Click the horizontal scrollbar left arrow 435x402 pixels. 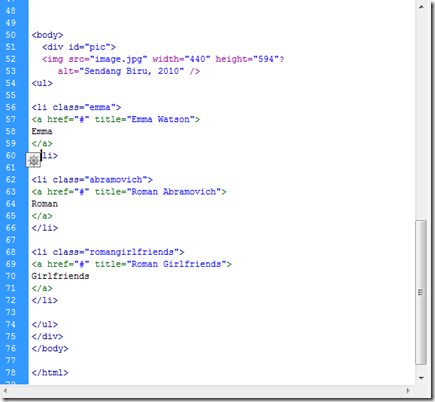tap(5, 390)
